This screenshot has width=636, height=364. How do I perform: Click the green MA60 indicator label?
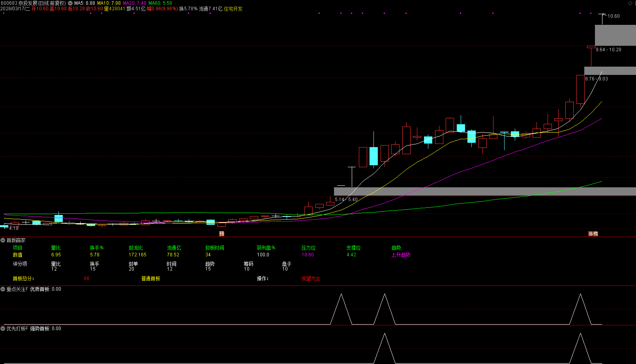160,3
